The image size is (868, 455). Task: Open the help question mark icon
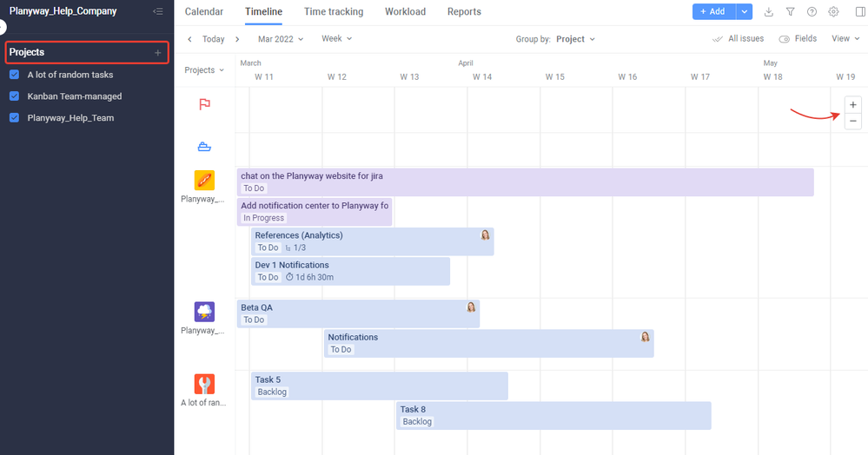[812, 11]
